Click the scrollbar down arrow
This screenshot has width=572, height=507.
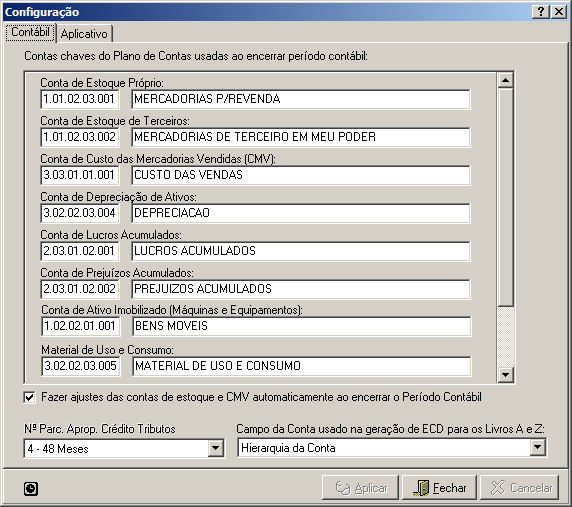point(505,375)
